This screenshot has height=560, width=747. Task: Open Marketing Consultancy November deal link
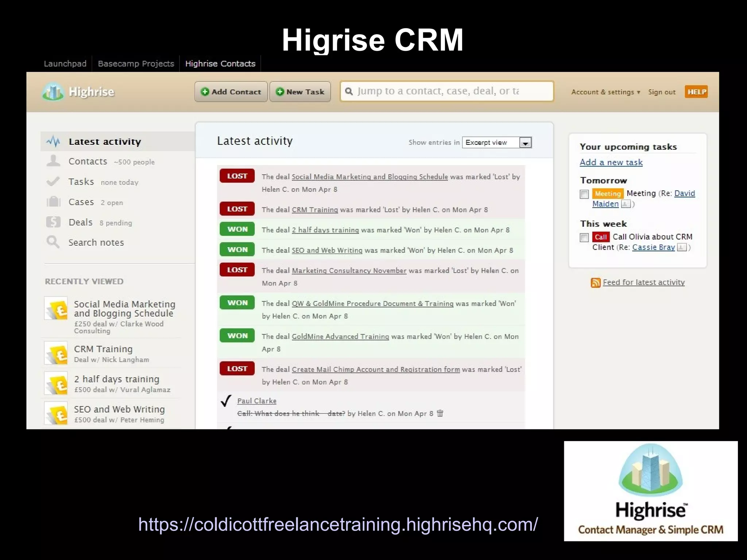(349, 271)
